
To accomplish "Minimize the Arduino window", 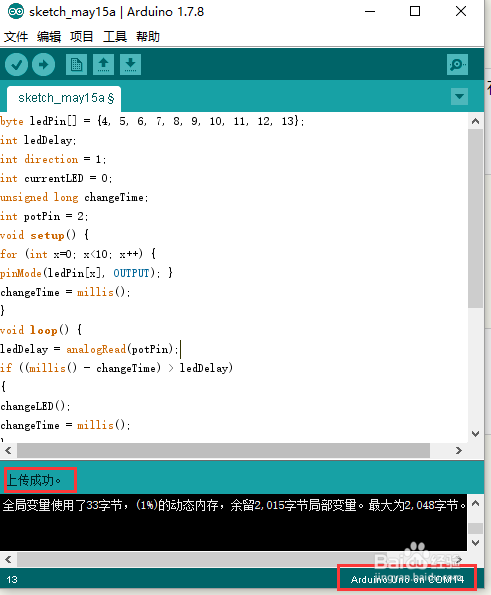I will point(370,11).
